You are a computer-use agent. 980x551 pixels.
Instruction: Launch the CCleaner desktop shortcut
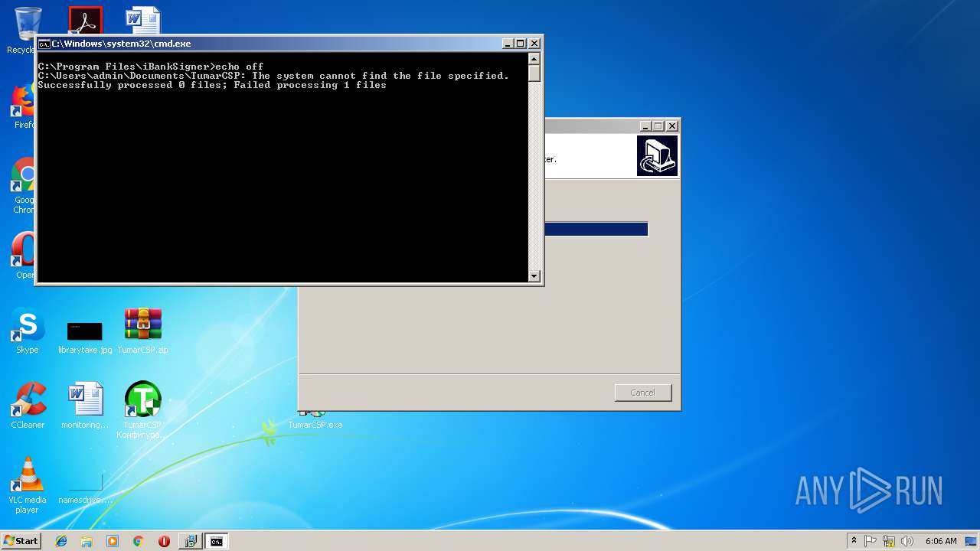click(28, 406)
